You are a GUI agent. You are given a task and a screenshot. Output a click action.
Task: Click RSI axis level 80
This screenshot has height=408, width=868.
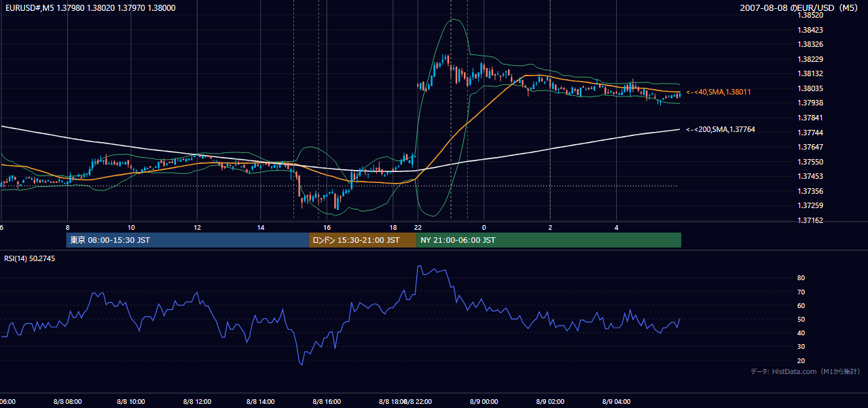[x=801, y=278]
